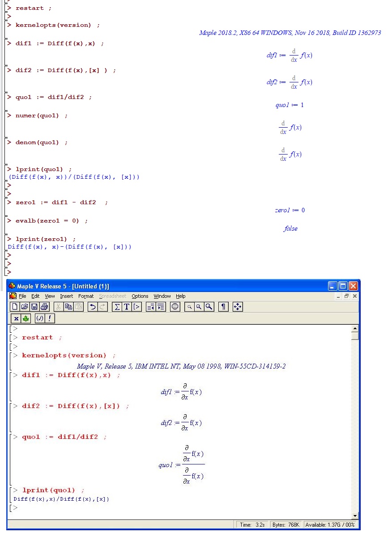
Task: Click the scrollbar down arrow in Maple V
Action: tap(355, 516)
